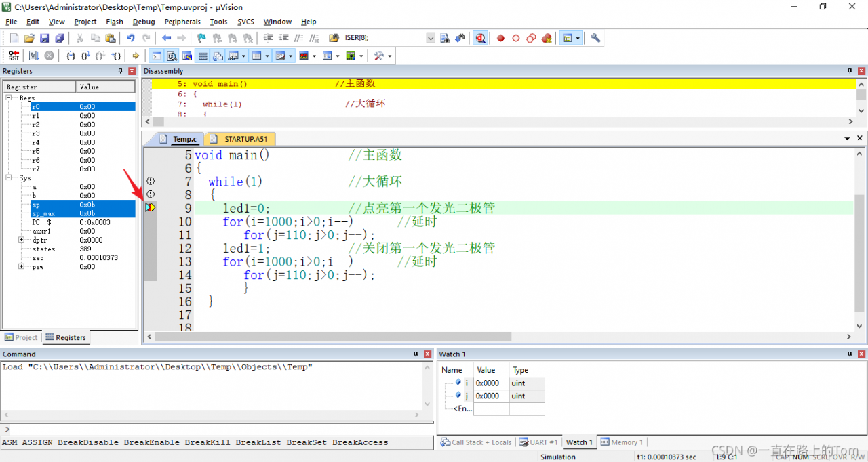Toggle the Start/Stop Debug Session button
This screenshot has height=462, width=868.
[480, 39]
